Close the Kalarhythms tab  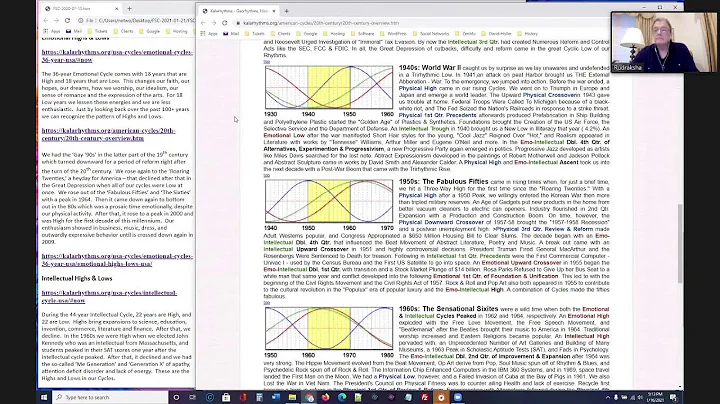coord(274,11)
